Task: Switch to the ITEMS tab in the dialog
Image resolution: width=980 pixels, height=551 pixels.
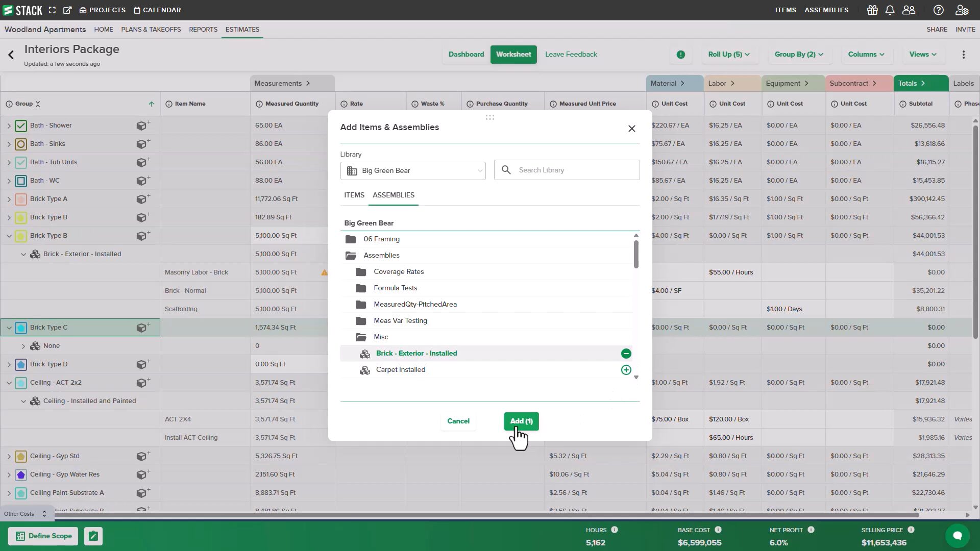Action: tap(354, 195)
